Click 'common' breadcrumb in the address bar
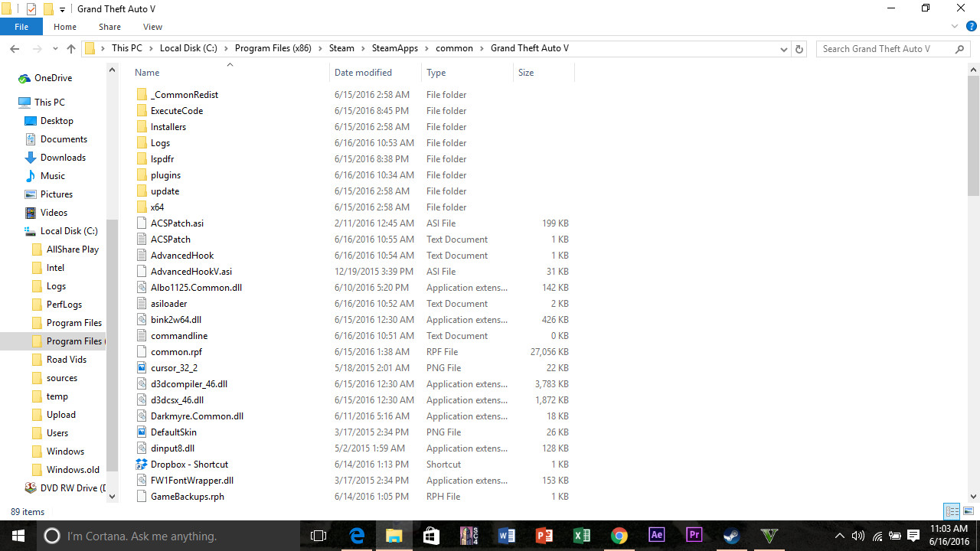The image size is (980, 551). pyautogui.click(x=454, y=48)
